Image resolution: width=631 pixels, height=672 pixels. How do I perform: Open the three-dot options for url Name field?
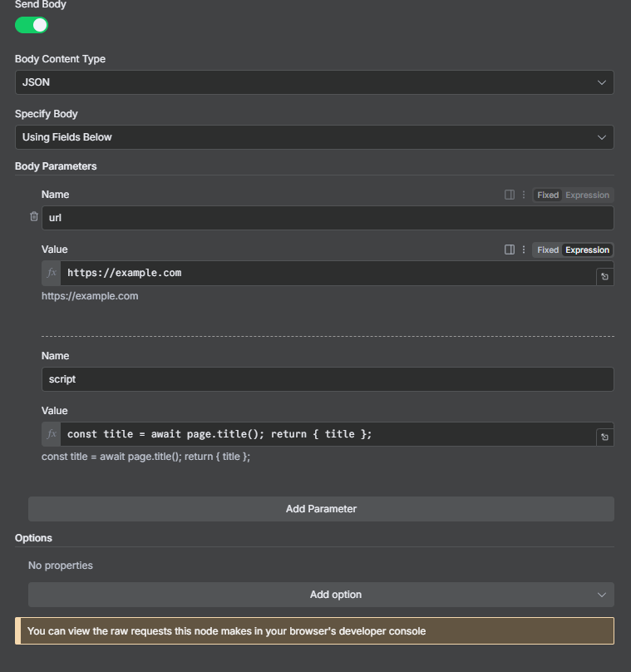click(523, 195)
